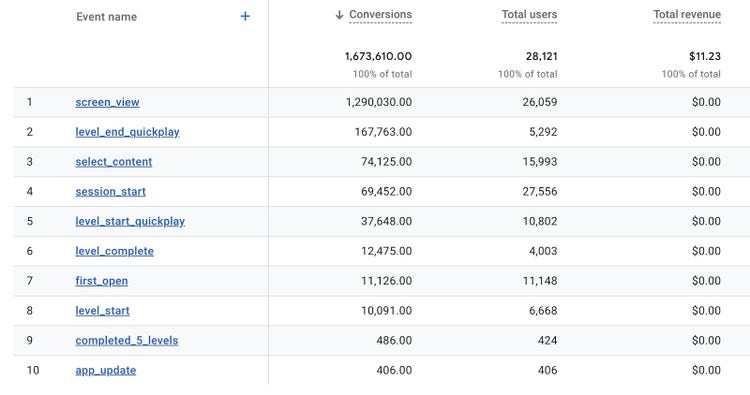750x395 pixels.
Task: Click conversions value 1,290,030.00
Action: pyautogui.click(x=379, y=102)
